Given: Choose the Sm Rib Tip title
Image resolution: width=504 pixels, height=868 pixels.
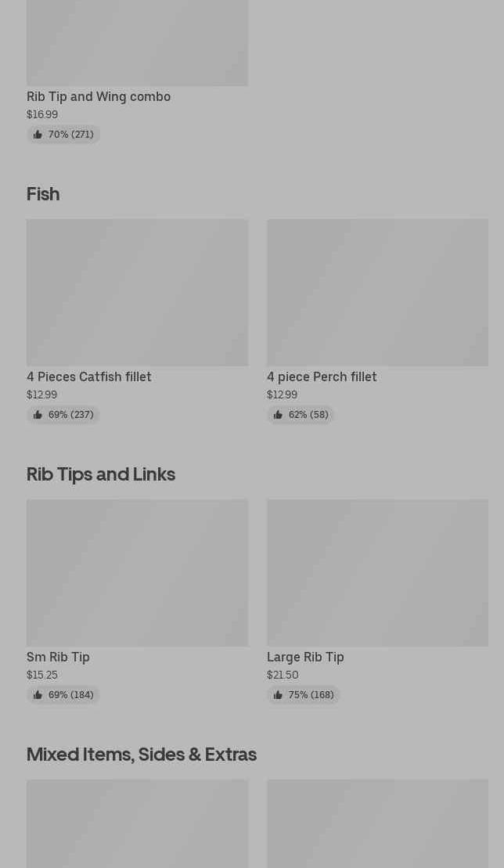Looking at the screenshot, I should tap(58, 657).
